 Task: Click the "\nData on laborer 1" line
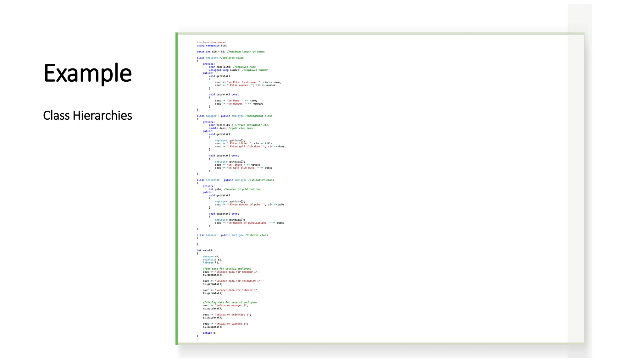pyautogui.click(x=225, y=324)
